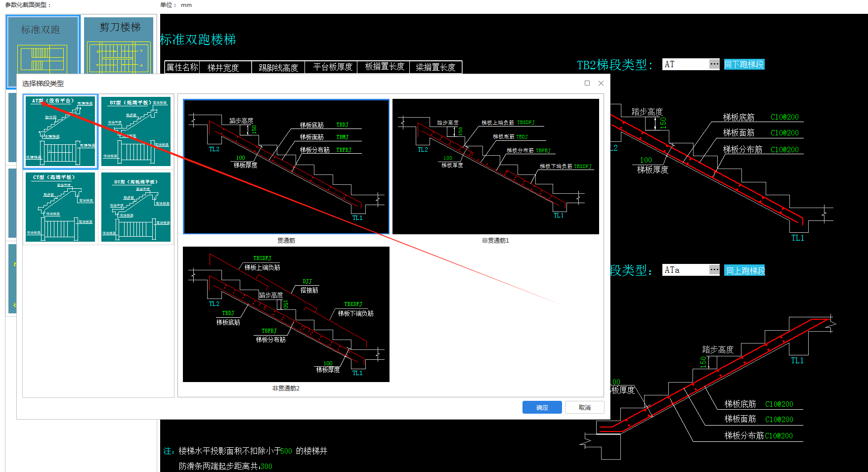Edit 防滑条两端起步距离 value 300

pyautogui.click(x=266, y=466)
